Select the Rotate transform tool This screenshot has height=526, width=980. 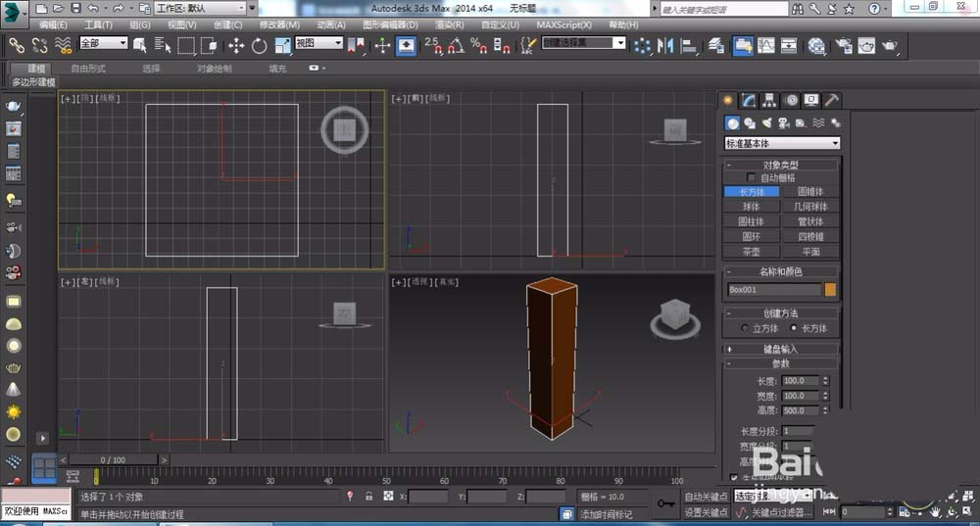coord(259,45)
